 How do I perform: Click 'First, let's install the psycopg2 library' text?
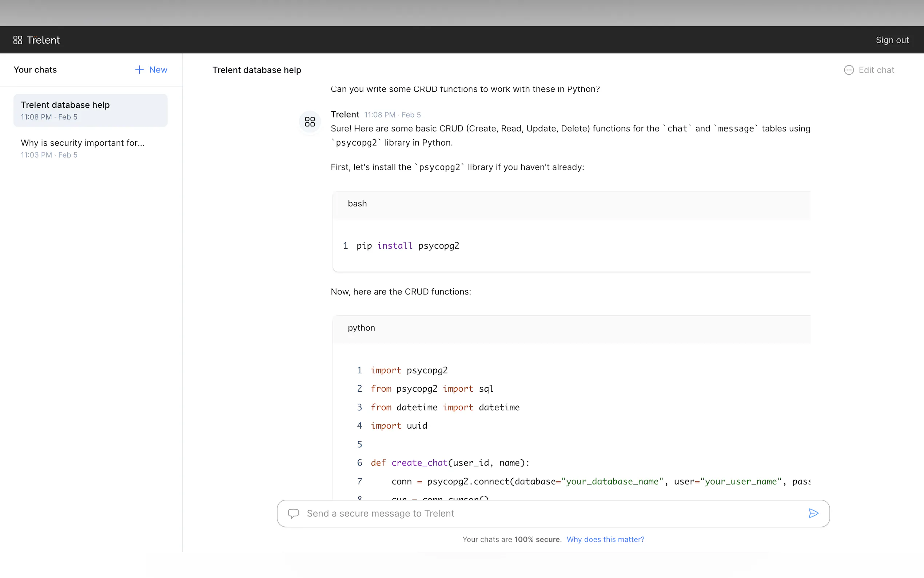457,167
